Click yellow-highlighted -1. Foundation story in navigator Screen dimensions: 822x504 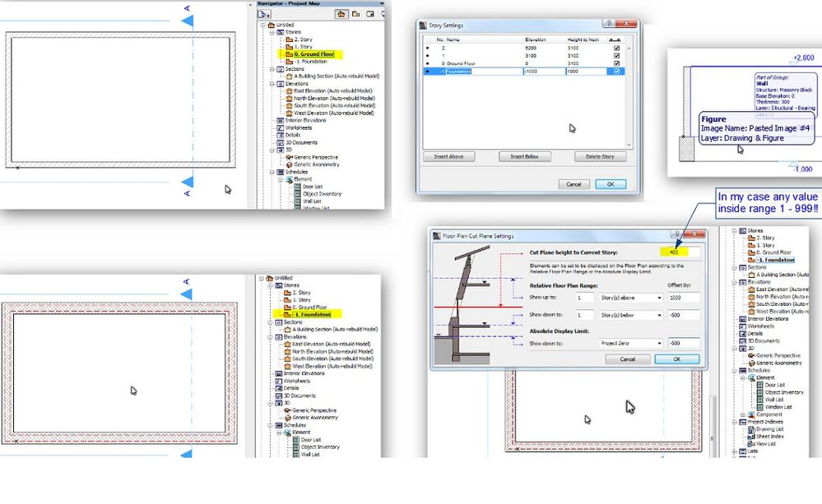pos(311,314)
